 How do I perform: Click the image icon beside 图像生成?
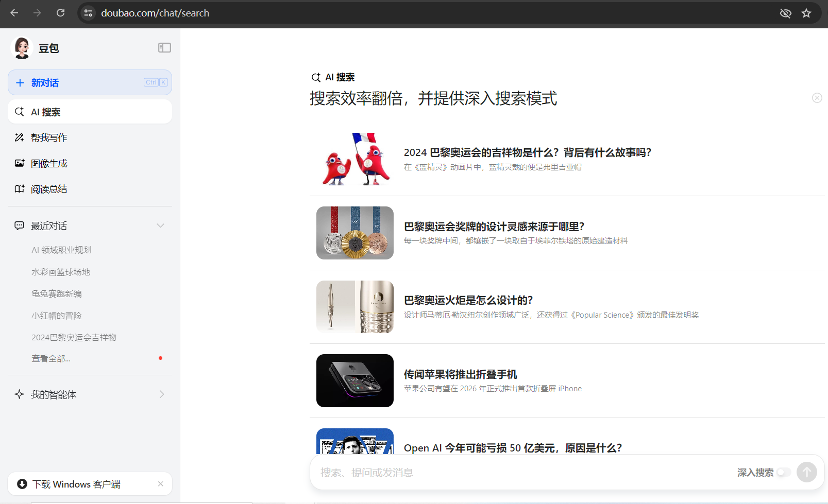click(x=20, y=163)
